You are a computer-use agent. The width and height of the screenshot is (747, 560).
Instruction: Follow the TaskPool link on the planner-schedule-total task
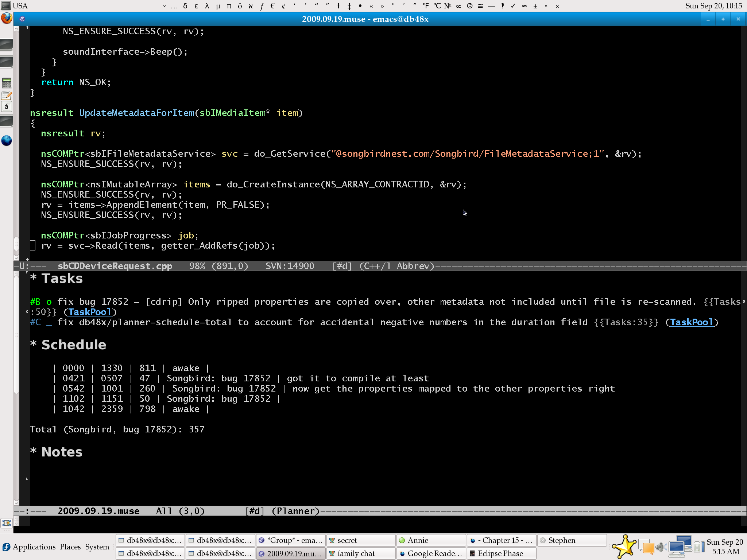pos(692,322)
